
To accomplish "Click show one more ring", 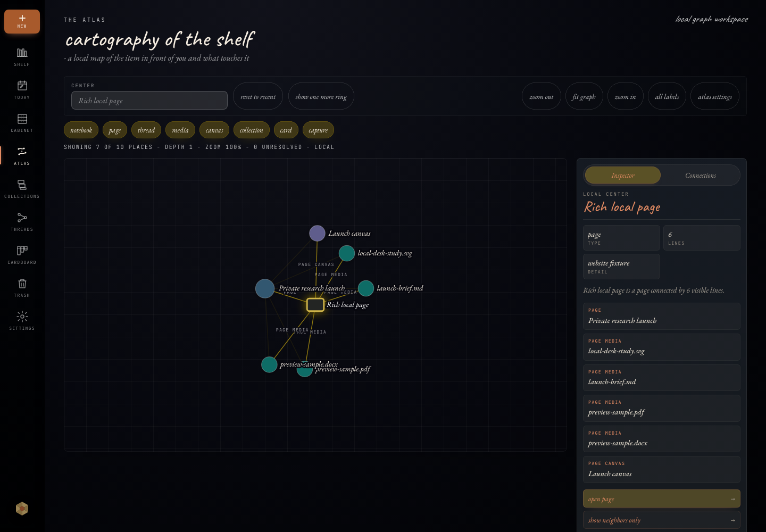I will point(321,96).
